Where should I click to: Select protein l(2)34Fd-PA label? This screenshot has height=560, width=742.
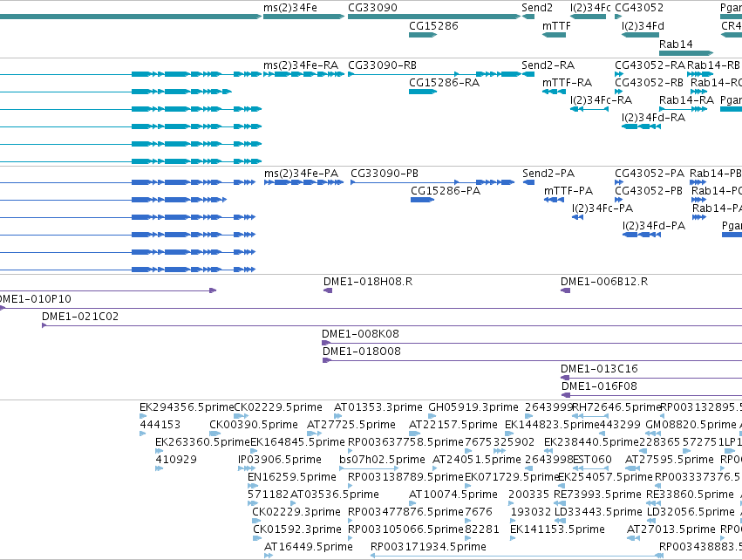click(x=654, y=225)
